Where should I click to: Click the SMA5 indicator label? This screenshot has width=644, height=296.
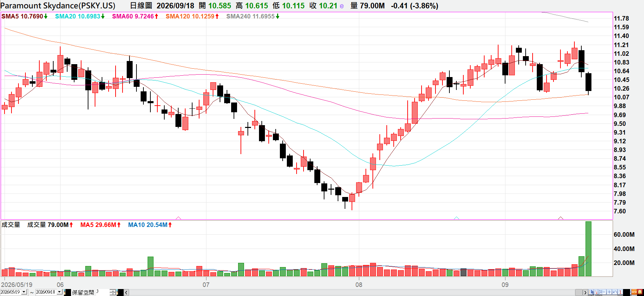tap(24, 16)
